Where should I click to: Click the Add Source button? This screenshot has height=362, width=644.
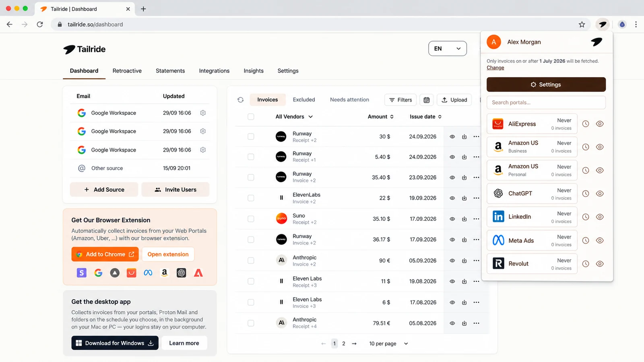point(104,189)
